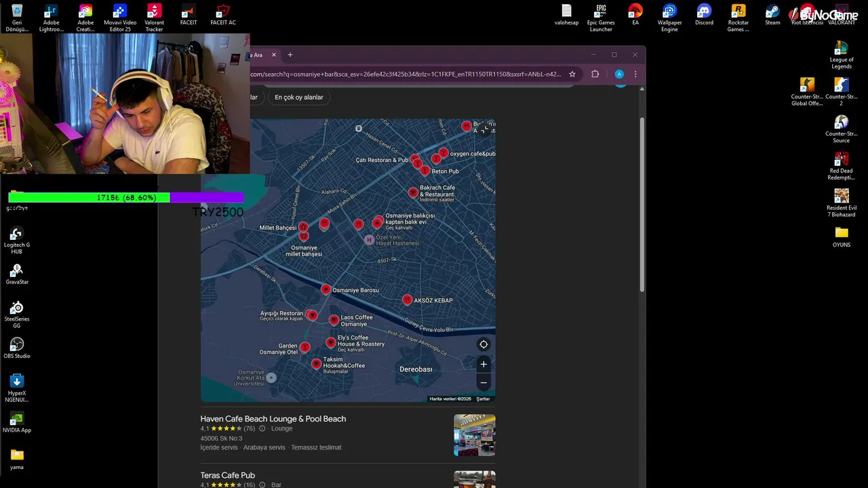868x488 pixels.
Task: Open Chrome profile avatar
Action: pyautogui.click(x=619, y=75)
